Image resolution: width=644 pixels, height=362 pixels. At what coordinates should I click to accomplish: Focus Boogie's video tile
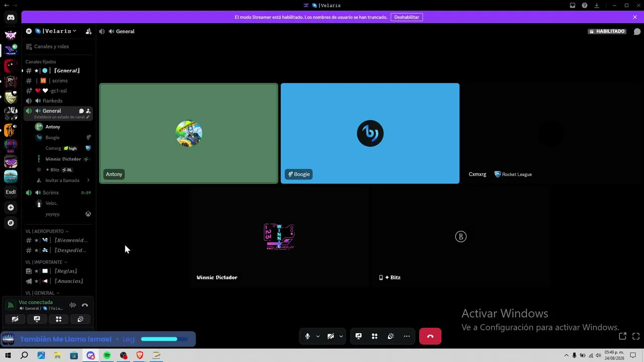pyautogui.click(x=370, y=133)
